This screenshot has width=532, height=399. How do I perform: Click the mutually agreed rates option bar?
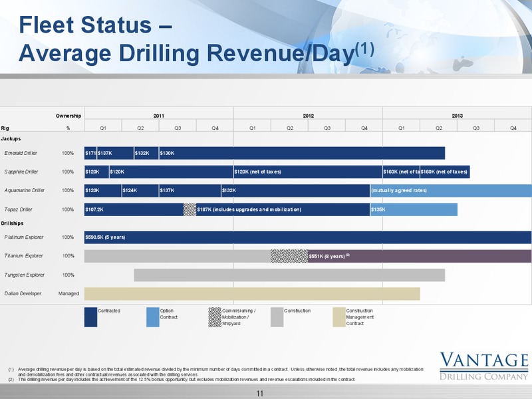[x=451, y=190]
